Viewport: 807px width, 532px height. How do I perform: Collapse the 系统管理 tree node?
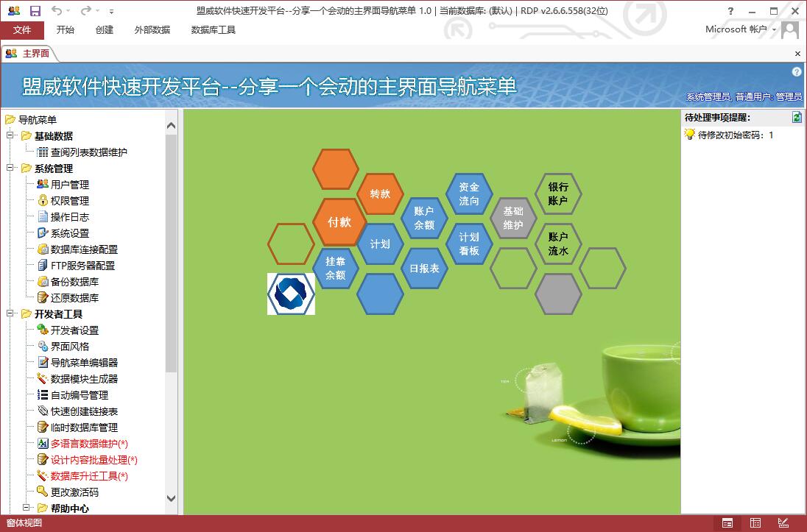tap(10, 169)
